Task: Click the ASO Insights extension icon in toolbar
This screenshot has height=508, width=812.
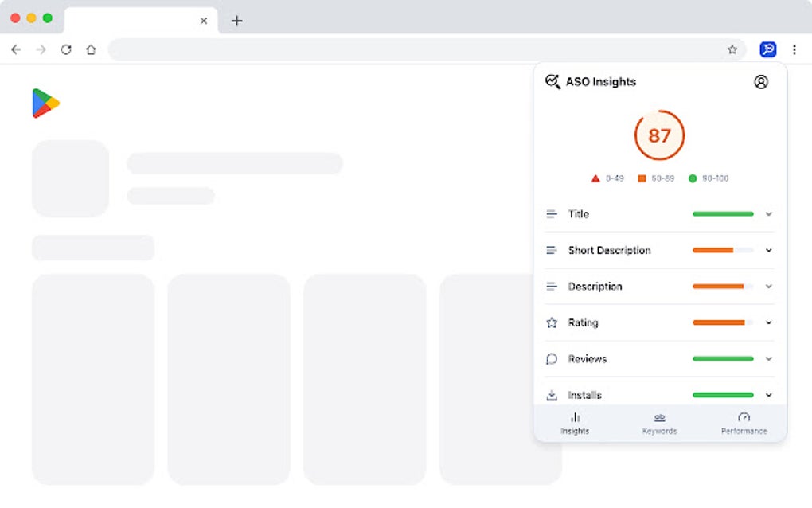Action: 767,49
